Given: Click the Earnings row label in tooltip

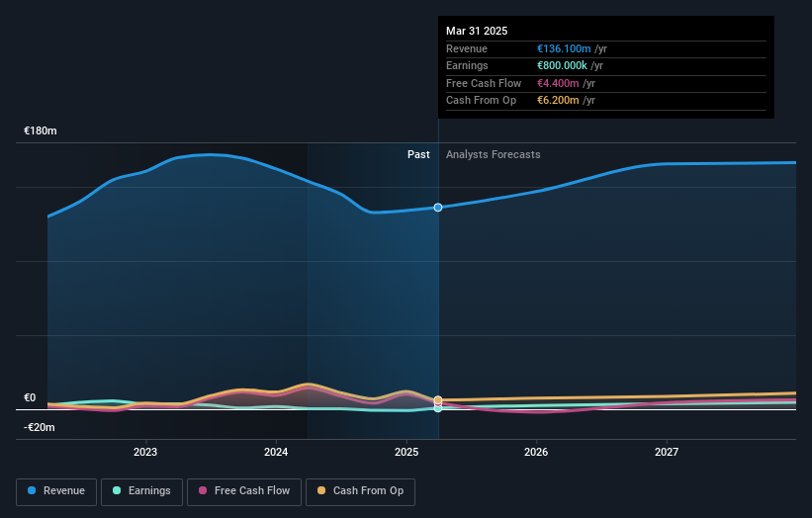Looking at the screenshot, I should click(x=467, y=65).
